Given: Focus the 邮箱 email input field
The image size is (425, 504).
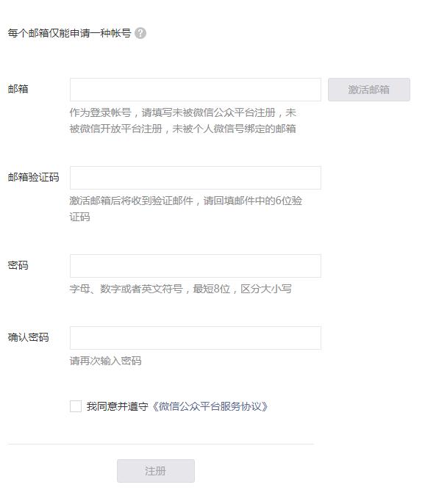Looking at the screenshot, I should (x=196, y=90).
